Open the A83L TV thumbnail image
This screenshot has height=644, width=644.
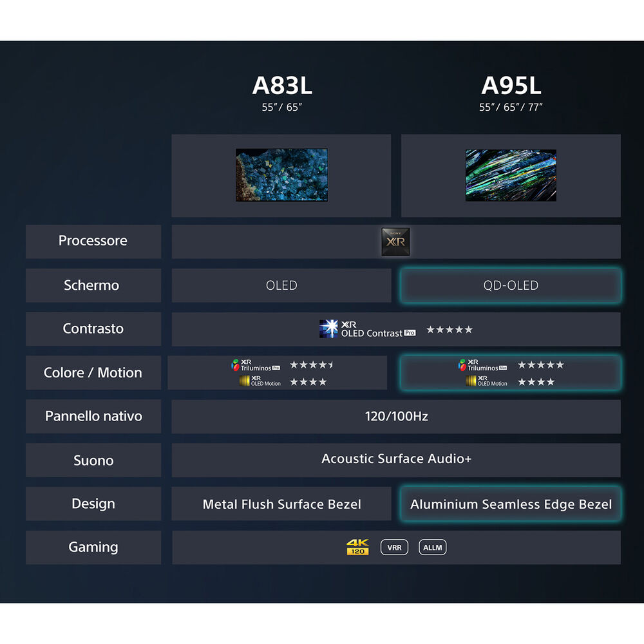pos(281,175)
